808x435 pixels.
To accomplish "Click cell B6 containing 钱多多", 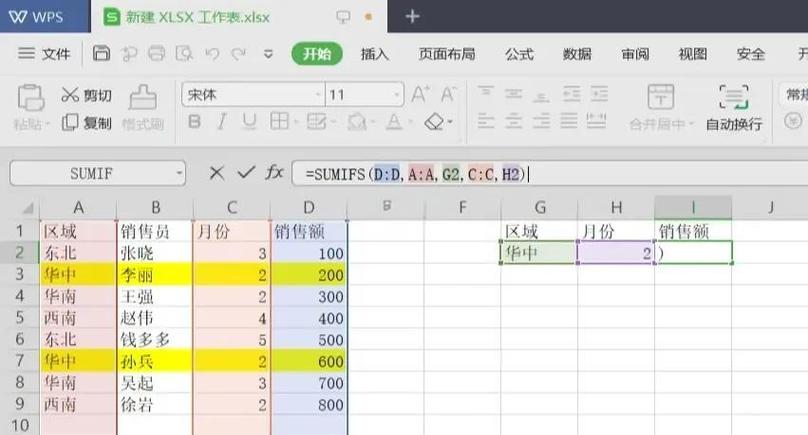I will pyautogui.click(x=154, y=340).
